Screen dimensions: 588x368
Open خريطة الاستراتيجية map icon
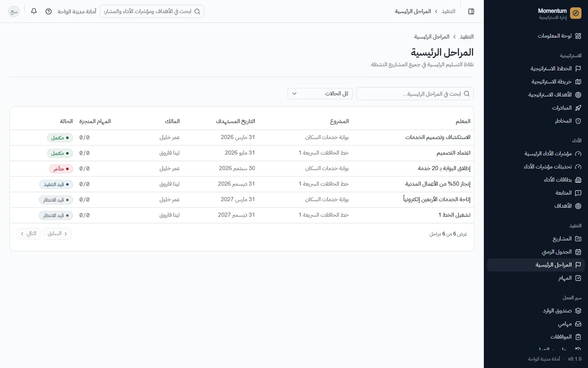click(578, 82)
